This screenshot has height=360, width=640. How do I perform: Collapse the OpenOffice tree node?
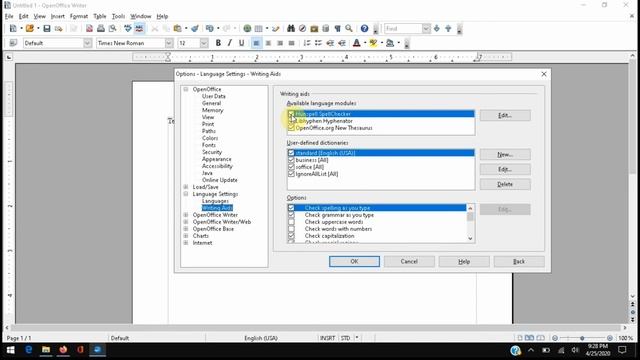coord(186,89)
